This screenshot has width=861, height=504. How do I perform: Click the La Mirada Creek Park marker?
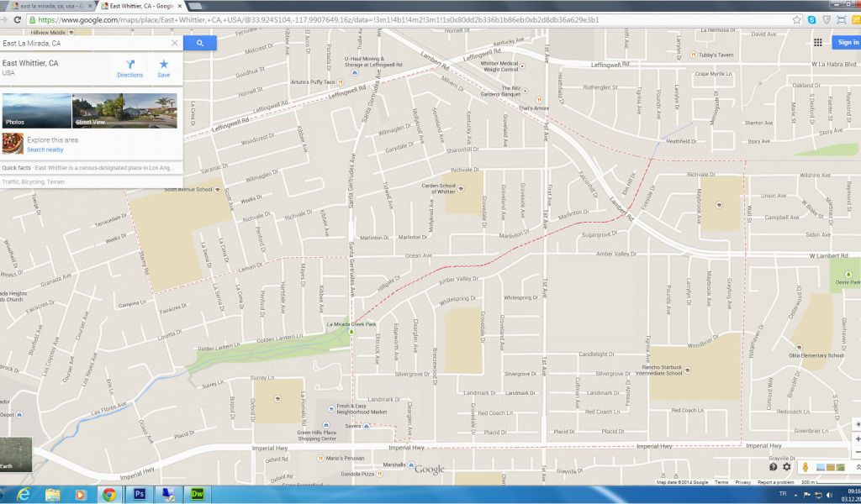tap(352, 332)
